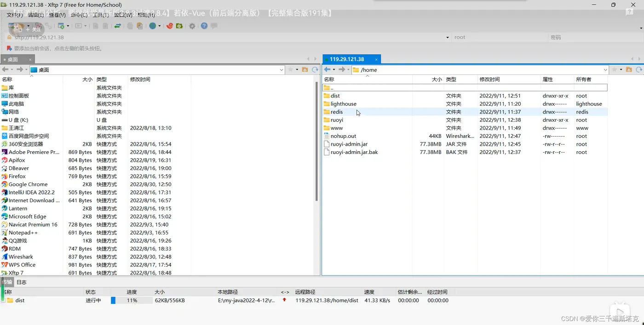Sort remote files by 属性 column

click(547, 80)
